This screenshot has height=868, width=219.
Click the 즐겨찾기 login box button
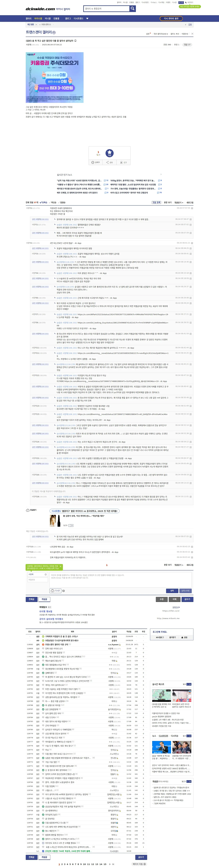172,637
